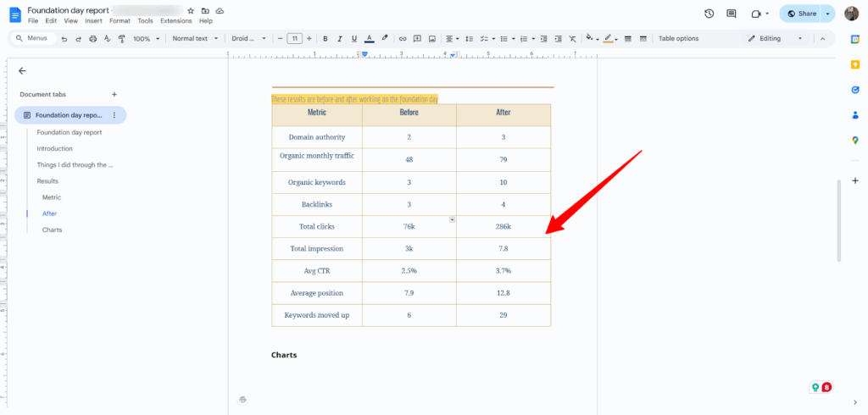Click the clear formatting icon
Viewport: 868px width, 415px height.
pos(572,38)
